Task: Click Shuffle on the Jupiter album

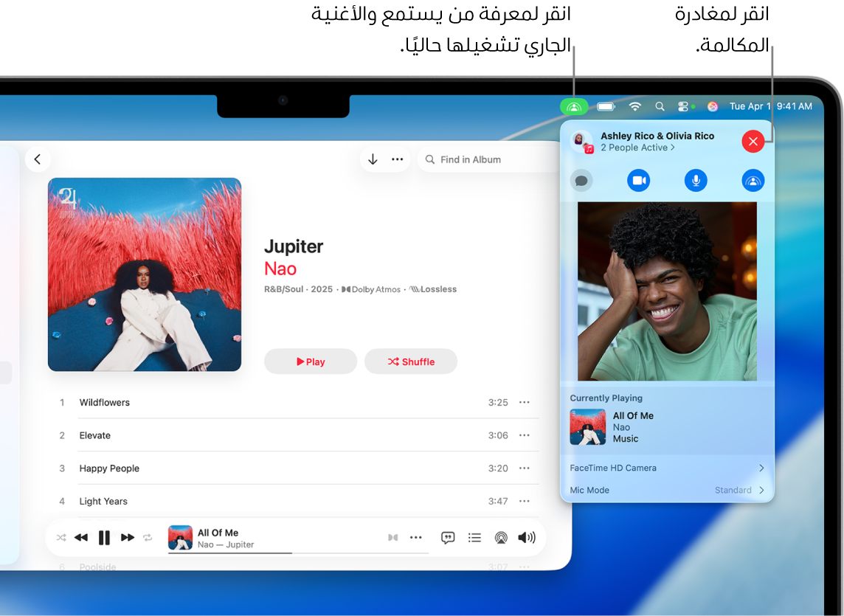Action: pyautogui.click(x=411, y=361)
